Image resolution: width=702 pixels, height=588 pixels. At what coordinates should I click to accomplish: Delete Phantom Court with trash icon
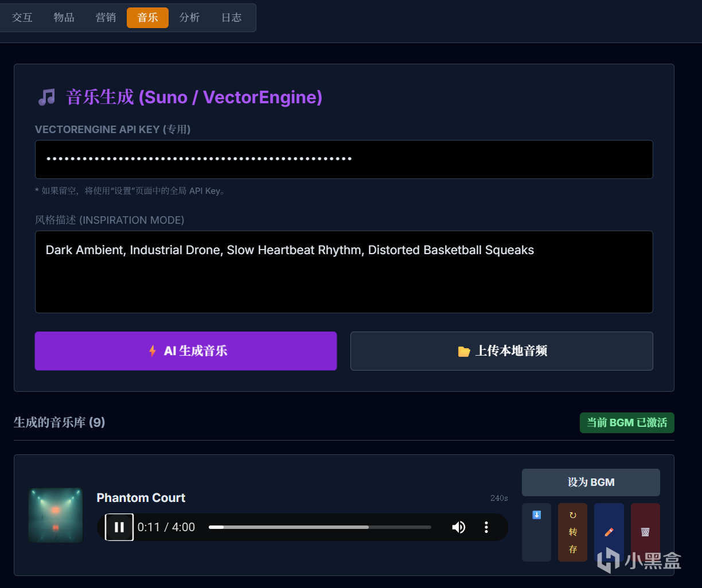pyautogui.click(x=645, y=532)
